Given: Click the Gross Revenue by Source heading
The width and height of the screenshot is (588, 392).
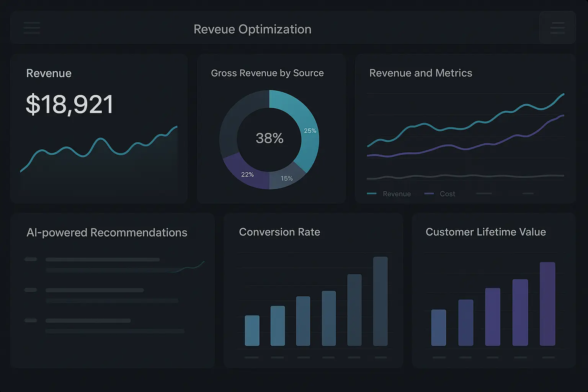Looking at the screenshot, I should tap(267, 73).
